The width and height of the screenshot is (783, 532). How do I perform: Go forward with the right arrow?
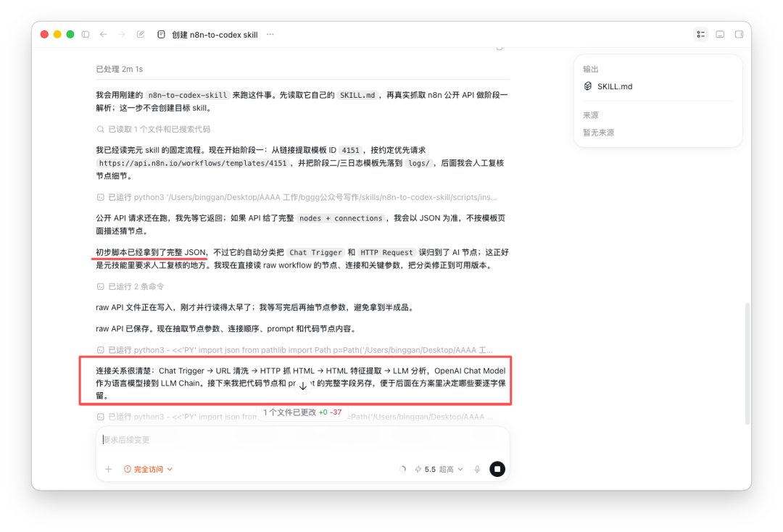[x=121, y=35]
